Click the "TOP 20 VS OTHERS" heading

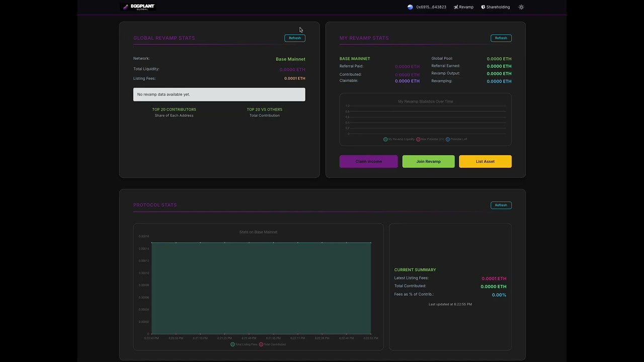click(265, 110)
